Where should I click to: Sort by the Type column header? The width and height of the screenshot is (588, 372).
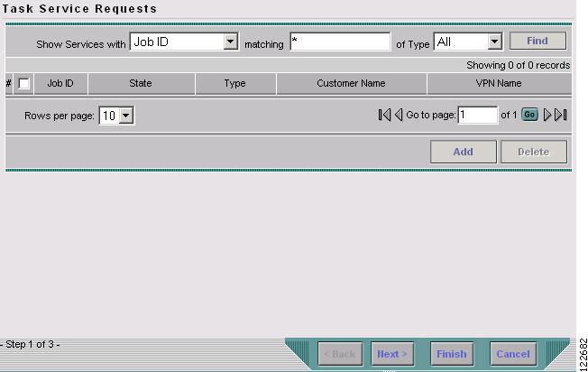[x=235, y=83]
